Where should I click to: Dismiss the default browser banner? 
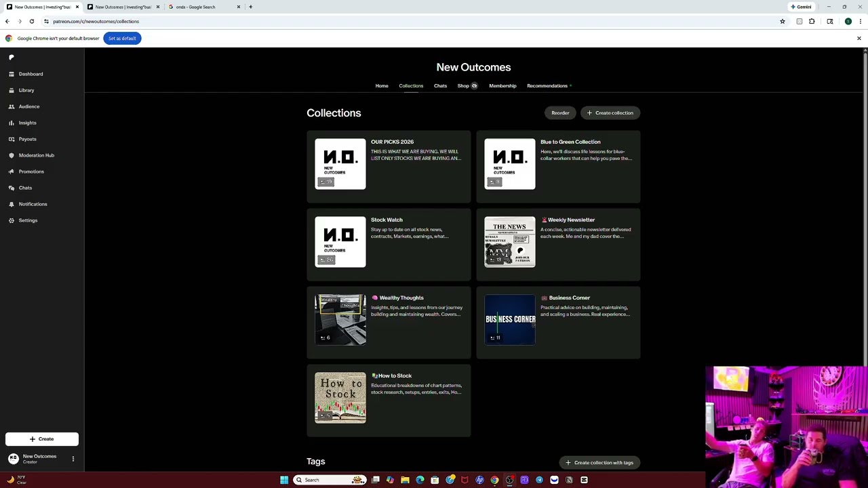[x=859, y=39]
